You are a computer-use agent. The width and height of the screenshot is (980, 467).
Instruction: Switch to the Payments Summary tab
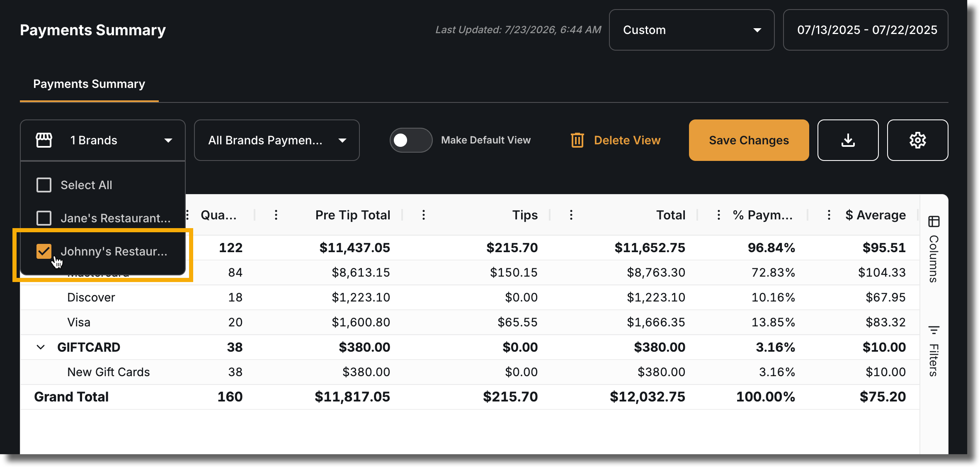point(89,84)
